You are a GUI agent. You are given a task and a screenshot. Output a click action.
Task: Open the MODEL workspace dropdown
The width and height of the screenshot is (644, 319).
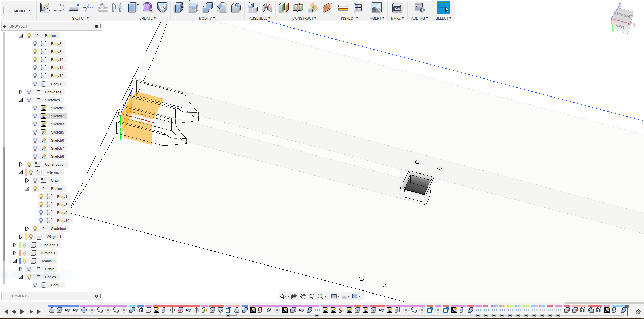22,11
